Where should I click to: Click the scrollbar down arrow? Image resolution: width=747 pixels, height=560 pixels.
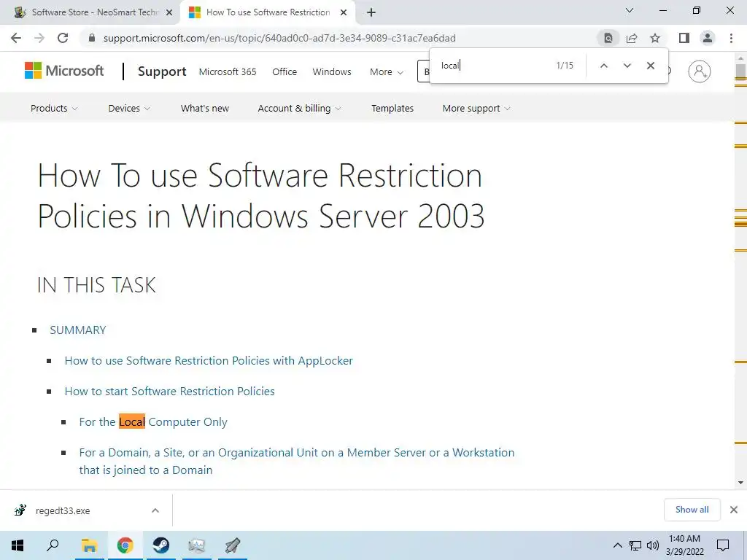(740, 483)
